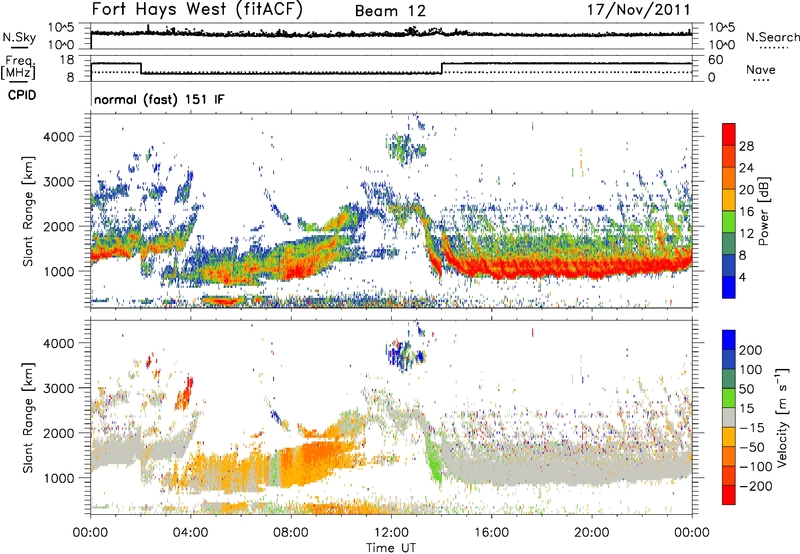Click the '20:00' time axis tick label

point(591,533)
